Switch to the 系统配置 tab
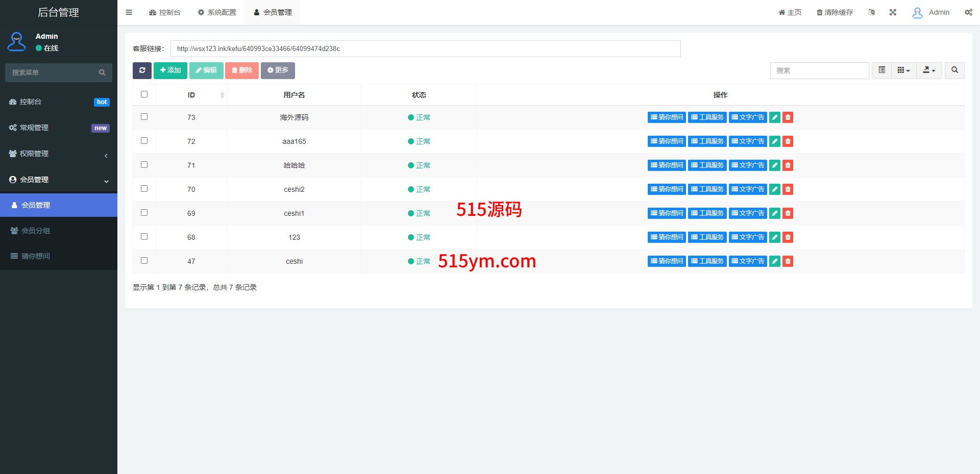980x474 pixels. (217, 12)
